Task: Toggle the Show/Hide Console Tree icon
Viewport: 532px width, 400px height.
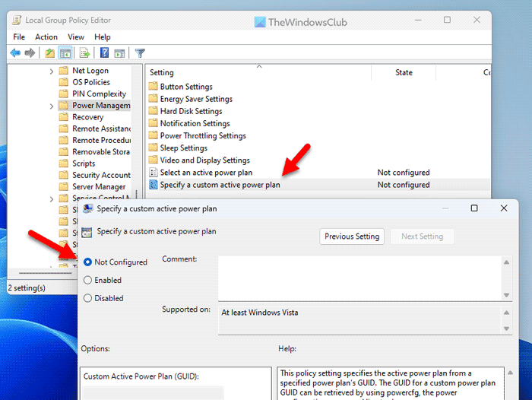Action: 65,53
